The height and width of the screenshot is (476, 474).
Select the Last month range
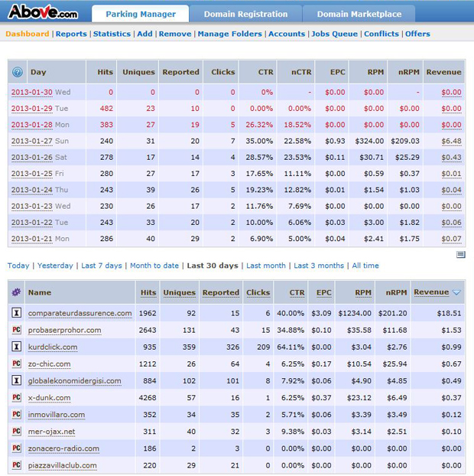point(266,266)
